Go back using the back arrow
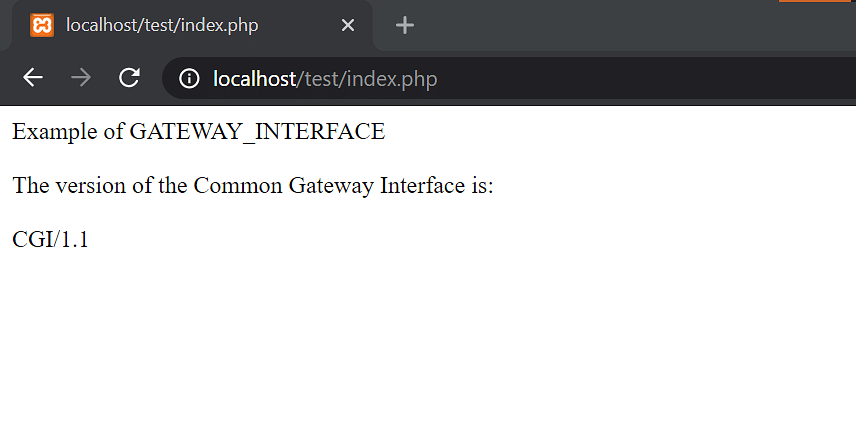Viewport: 856px width, 445px height. 33,78
